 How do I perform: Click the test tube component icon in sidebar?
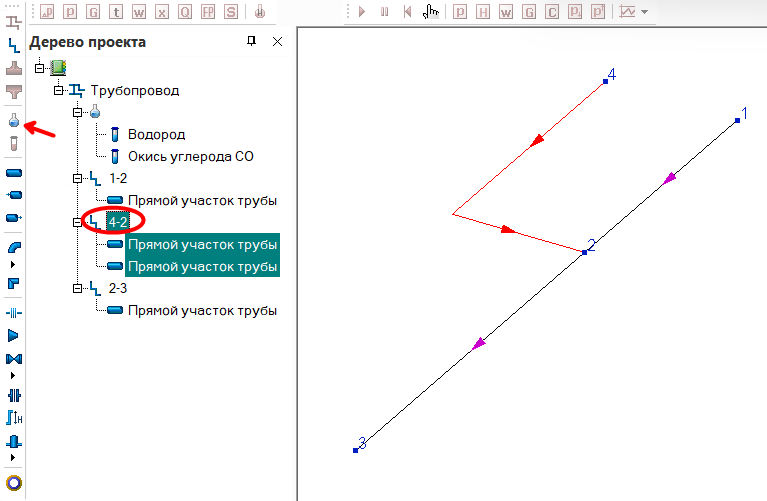tap(14, 143)
